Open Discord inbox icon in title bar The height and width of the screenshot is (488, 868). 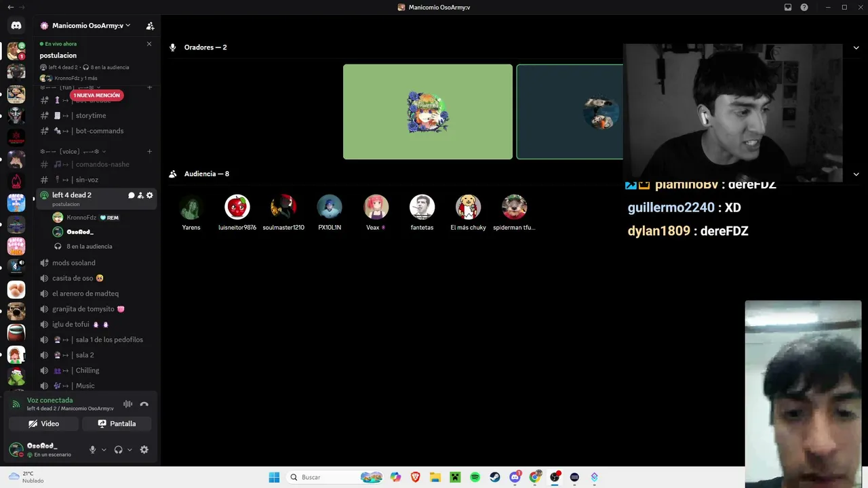pyautogui.click(x=788, y=7)
